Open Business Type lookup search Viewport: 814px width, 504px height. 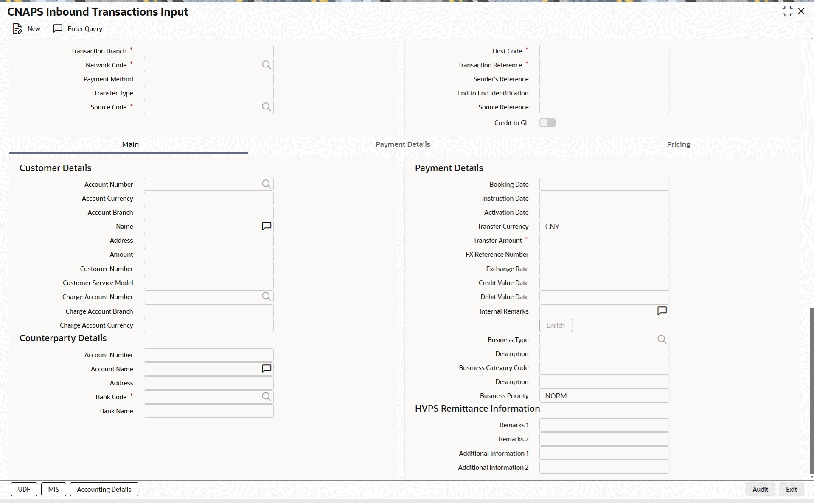(x=662, y=339)
